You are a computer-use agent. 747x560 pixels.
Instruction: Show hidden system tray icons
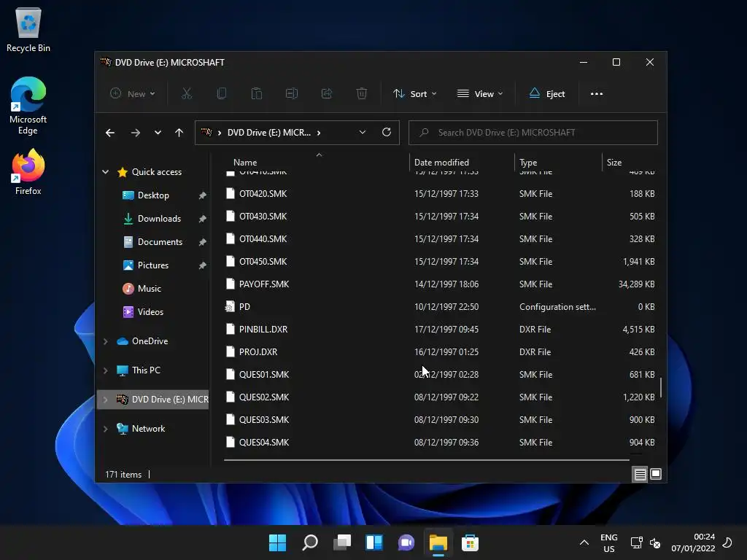[x=584, y=542]
